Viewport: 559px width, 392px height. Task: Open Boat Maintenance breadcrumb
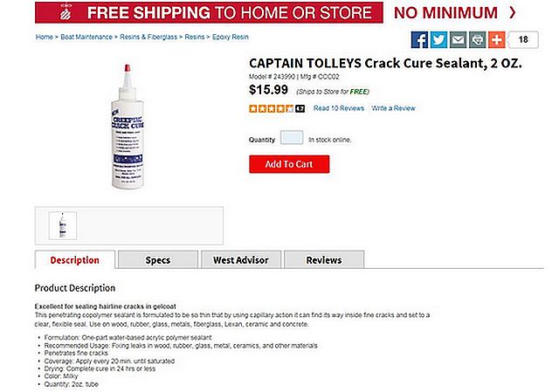click(87, 38)
